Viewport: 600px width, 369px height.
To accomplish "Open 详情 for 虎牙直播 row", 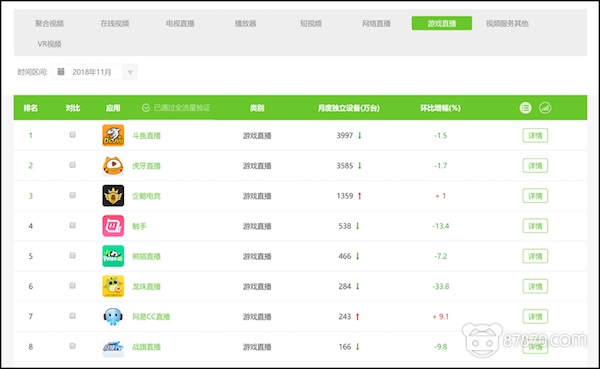I will (535, 166).
